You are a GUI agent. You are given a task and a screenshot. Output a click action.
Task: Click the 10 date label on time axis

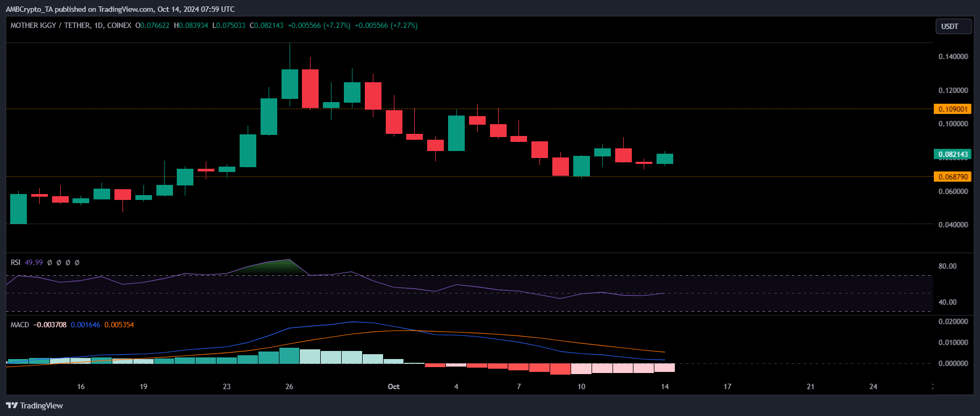pyautogui.click(x=581, y=386)
